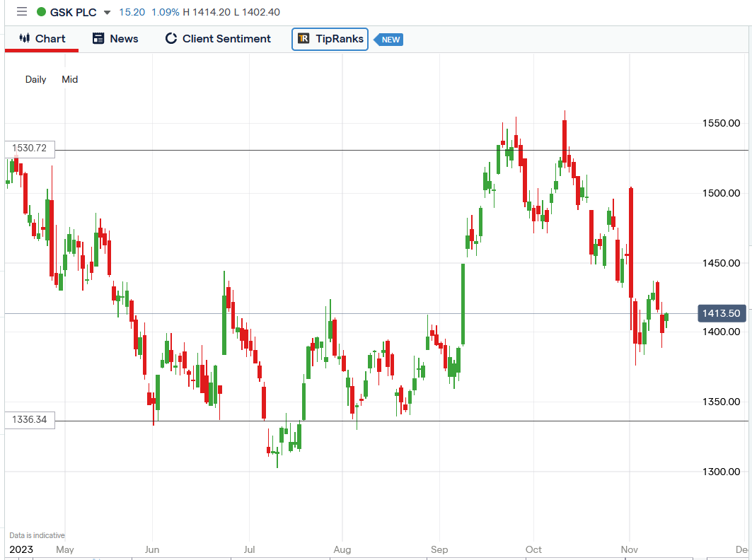752x560 pixels.
Task: Expand the GSK PLC instrument dropdown arrow
Action: [107, 13]
